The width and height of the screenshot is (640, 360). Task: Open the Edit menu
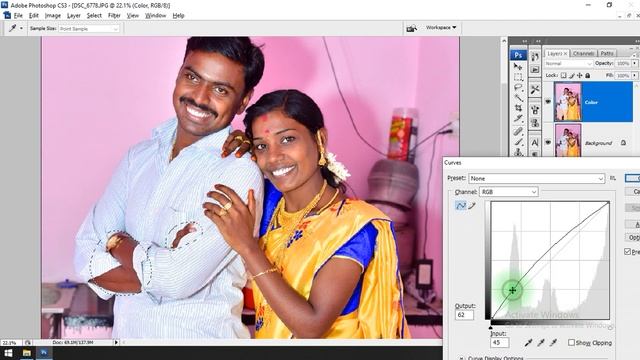tap(33, 16)
